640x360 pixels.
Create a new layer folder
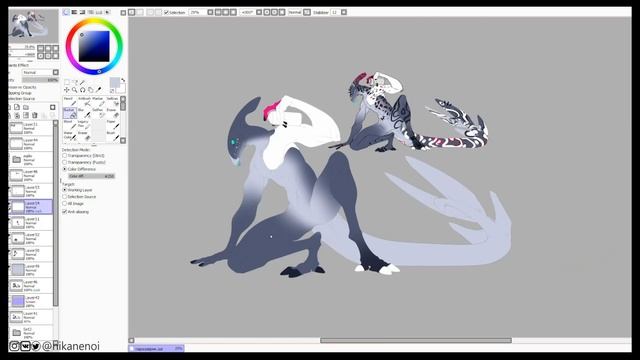pyautogui.click(x=26, y=107)
